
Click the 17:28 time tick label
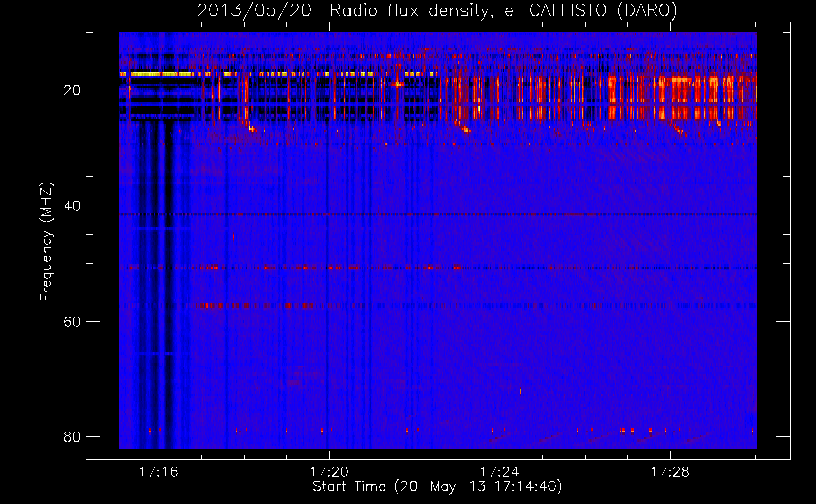(x=670, y=472)
